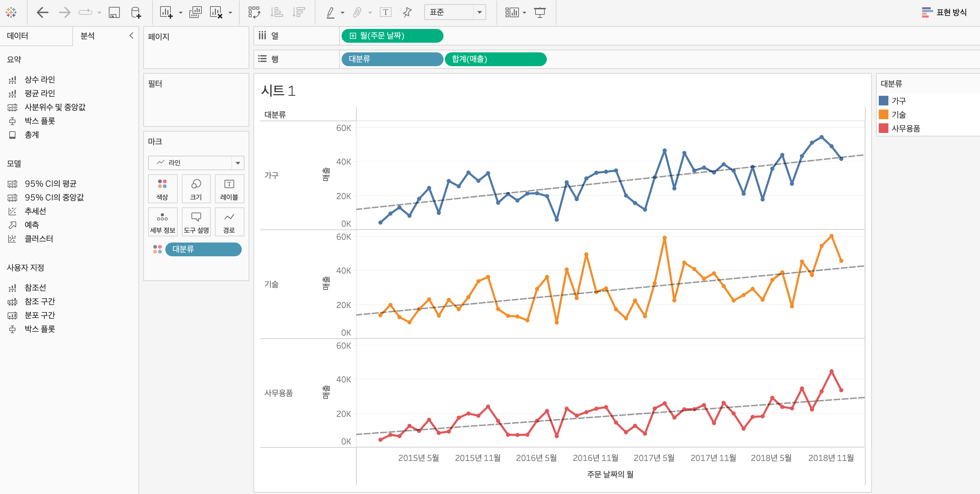Click the Save workbook icon

pyautogui.click(x=114, y=12)
